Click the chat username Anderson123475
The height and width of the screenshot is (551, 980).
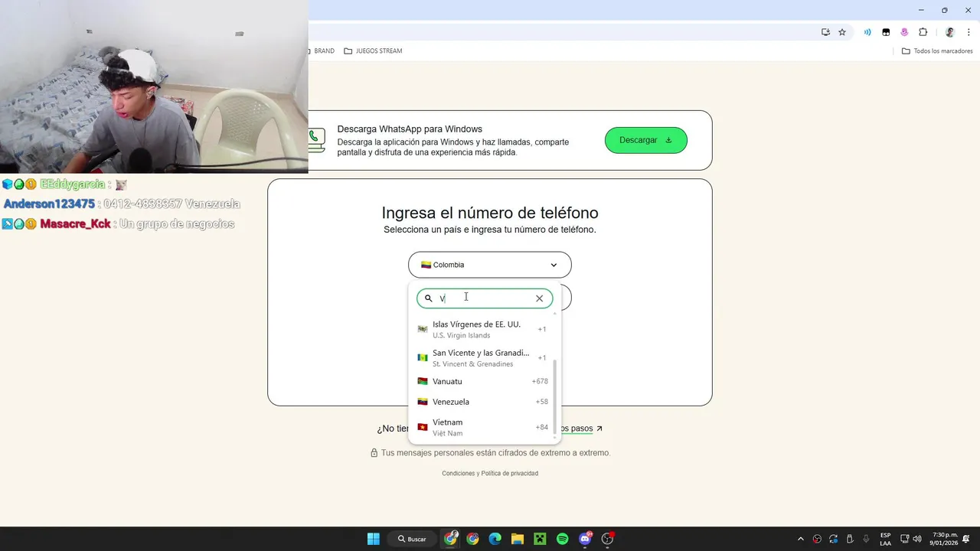click(50, 204)
